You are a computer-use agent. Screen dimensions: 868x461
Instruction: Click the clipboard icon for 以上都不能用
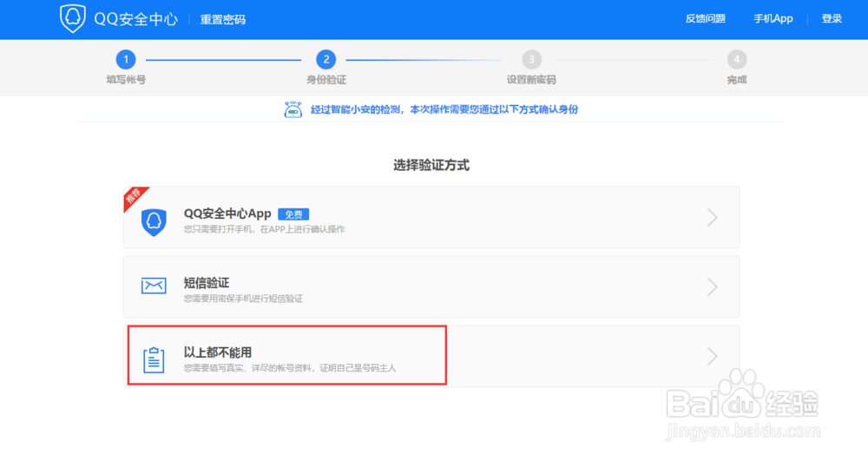click(154, 359)
